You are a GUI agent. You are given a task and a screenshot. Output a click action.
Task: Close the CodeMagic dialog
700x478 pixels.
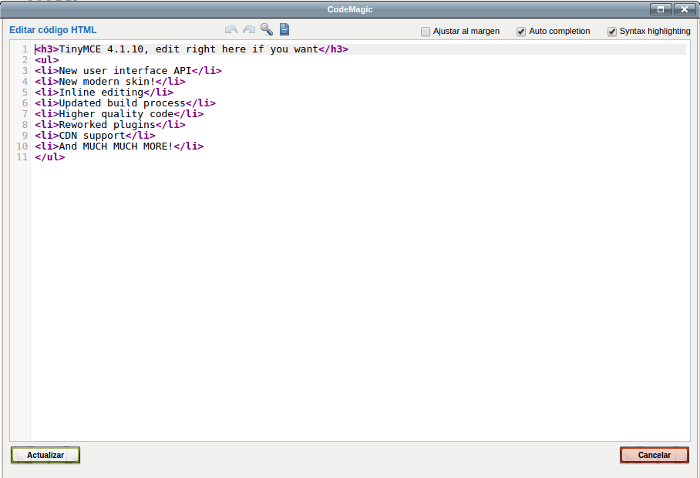(x=684, y=9)
